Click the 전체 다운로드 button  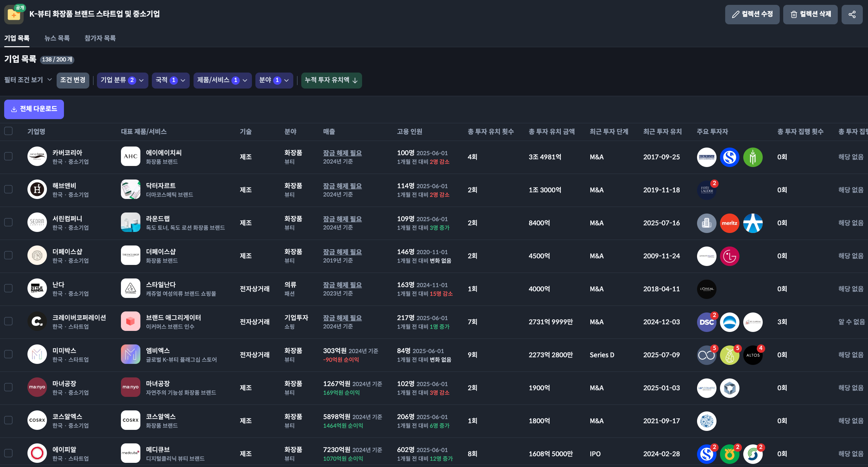click(34, 109)
